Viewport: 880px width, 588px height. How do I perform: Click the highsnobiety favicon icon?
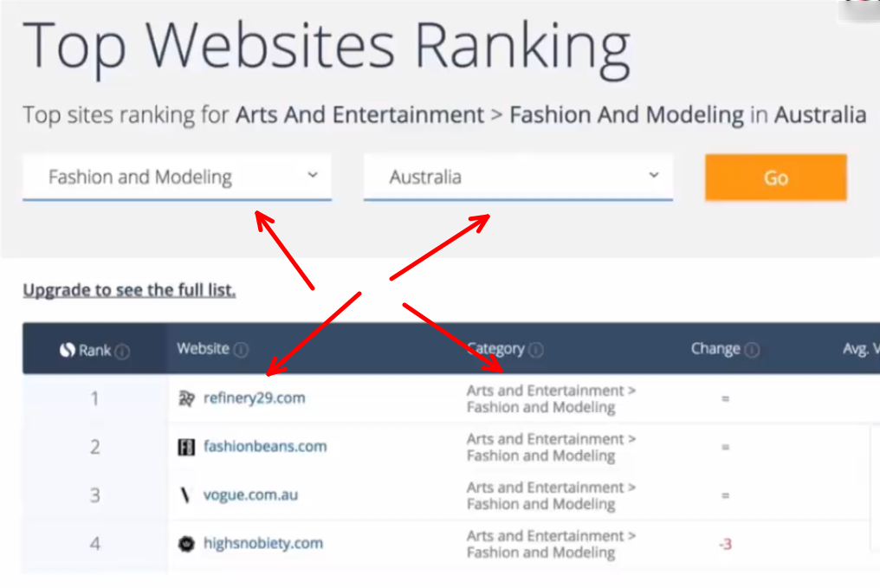pos(186,544)
